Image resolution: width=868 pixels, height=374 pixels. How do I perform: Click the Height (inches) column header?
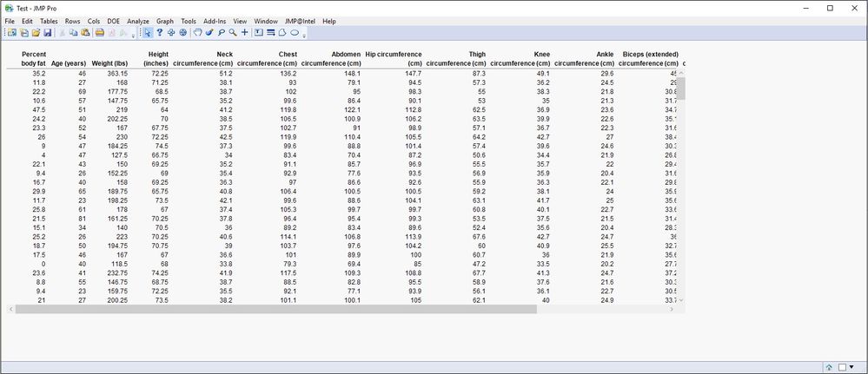click(x=156, y=59)
